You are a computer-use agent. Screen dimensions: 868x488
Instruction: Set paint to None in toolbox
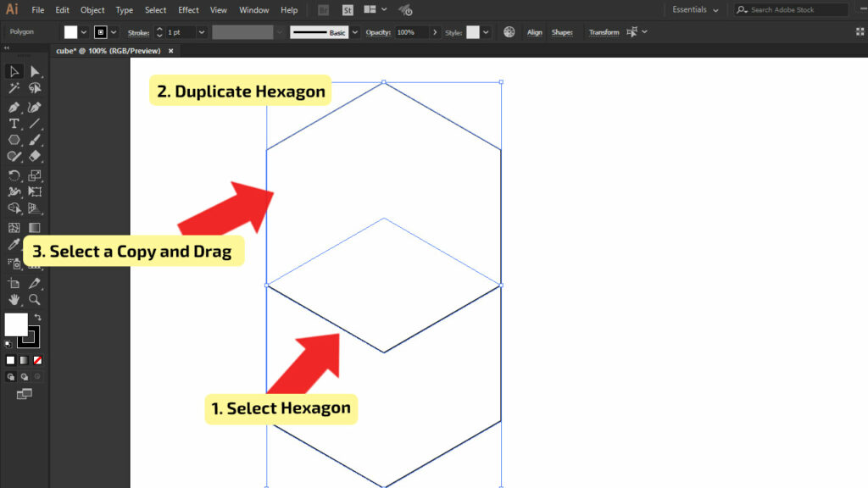38,360
